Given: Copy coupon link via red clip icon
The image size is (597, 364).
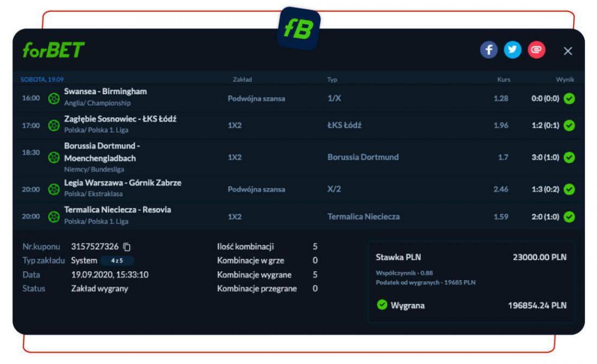Looking at the screenshot, I should coord(536,50).
